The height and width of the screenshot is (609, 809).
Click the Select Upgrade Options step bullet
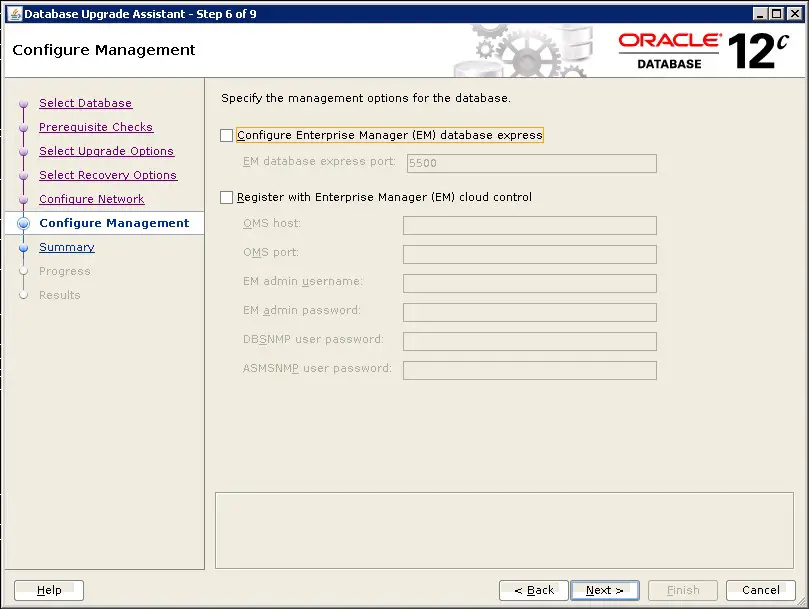(x=23, y=152)
